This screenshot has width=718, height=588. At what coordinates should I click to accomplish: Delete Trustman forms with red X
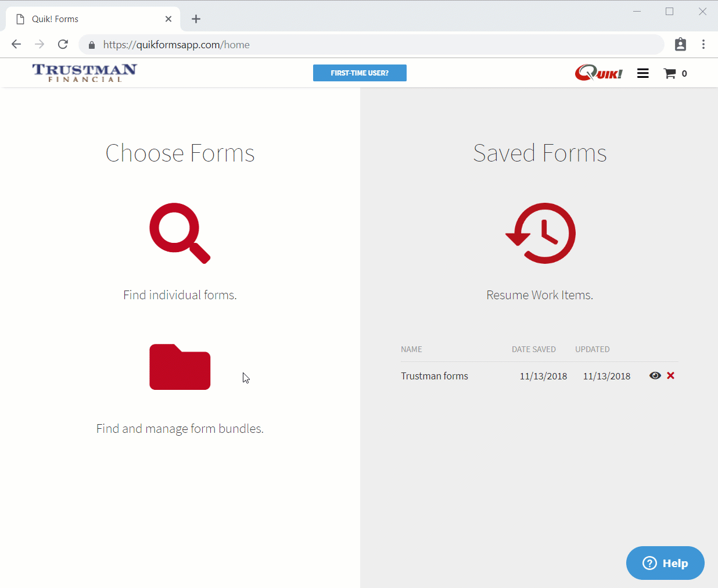click(671, 375)
